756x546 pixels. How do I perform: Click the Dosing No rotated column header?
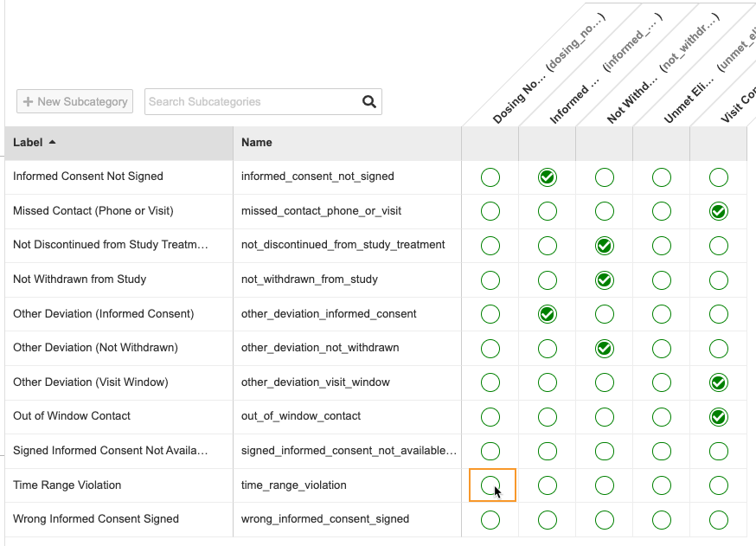click(x=528, y=87)
